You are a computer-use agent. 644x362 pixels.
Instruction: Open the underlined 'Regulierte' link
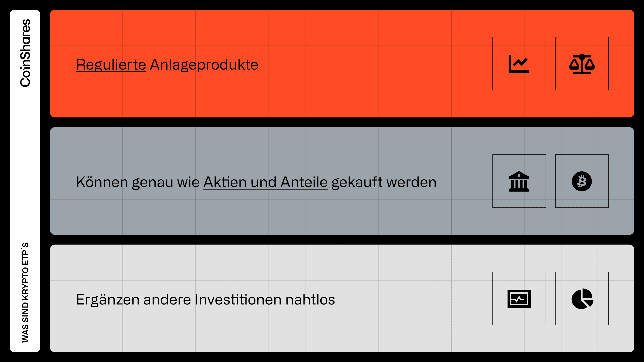tap(111, 65)
